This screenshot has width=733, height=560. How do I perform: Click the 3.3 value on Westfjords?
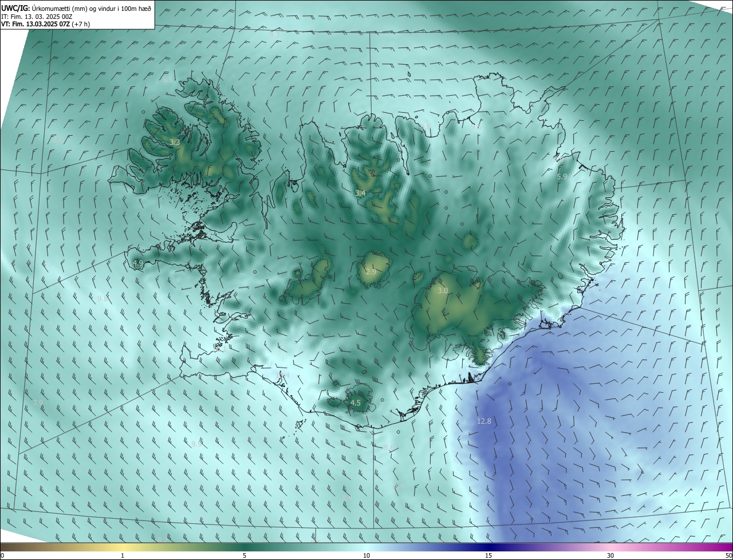175,142
